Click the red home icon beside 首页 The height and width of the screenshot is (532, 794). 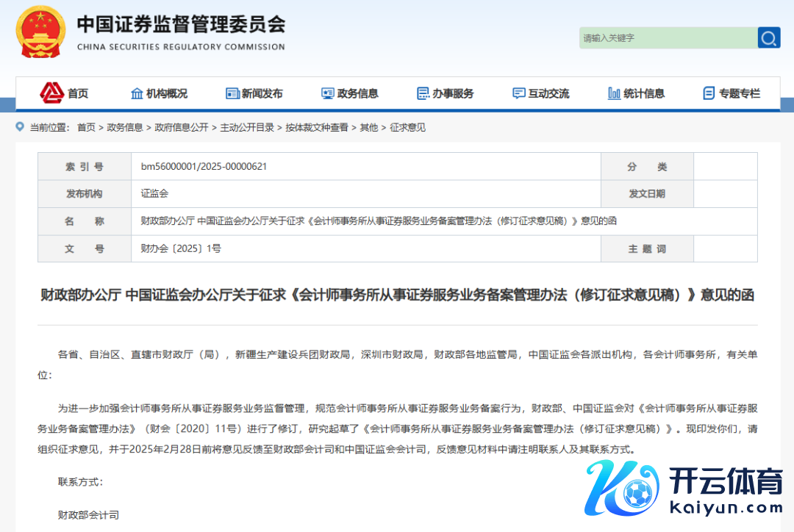pos(51,93)
